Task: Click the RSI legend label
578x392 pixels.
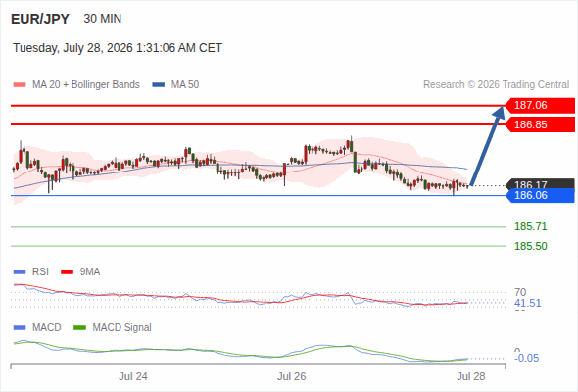Action: click(x=40, y=272)
